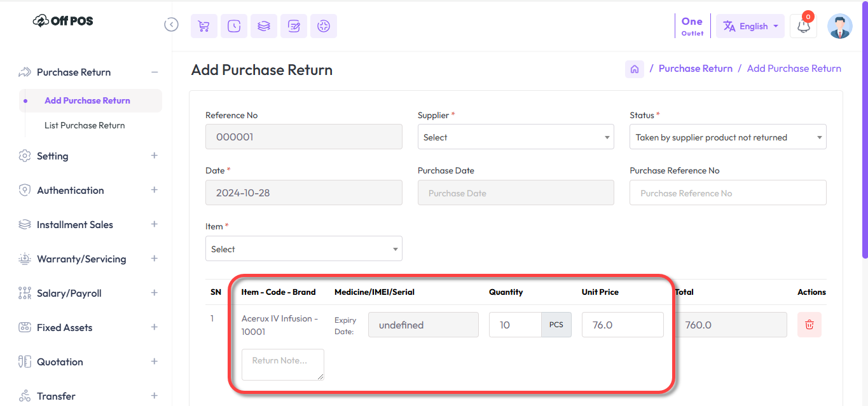Image resolution: width=868 pixels, height=406 pixels.
Task: Click the clock icon in top toolbar
Action: [234, 26]
